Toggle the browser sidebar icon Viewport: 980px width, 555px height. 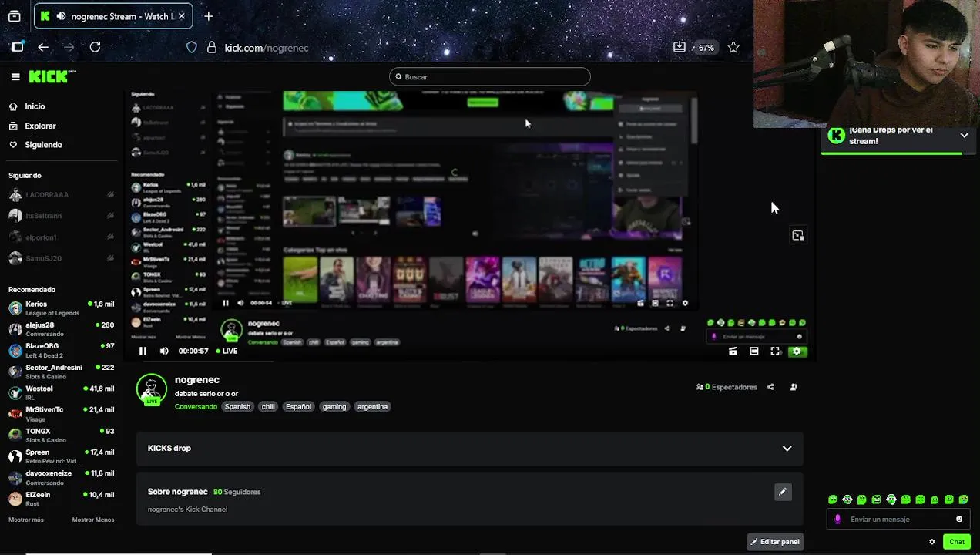pyautogui.click(x=17, y=47)
